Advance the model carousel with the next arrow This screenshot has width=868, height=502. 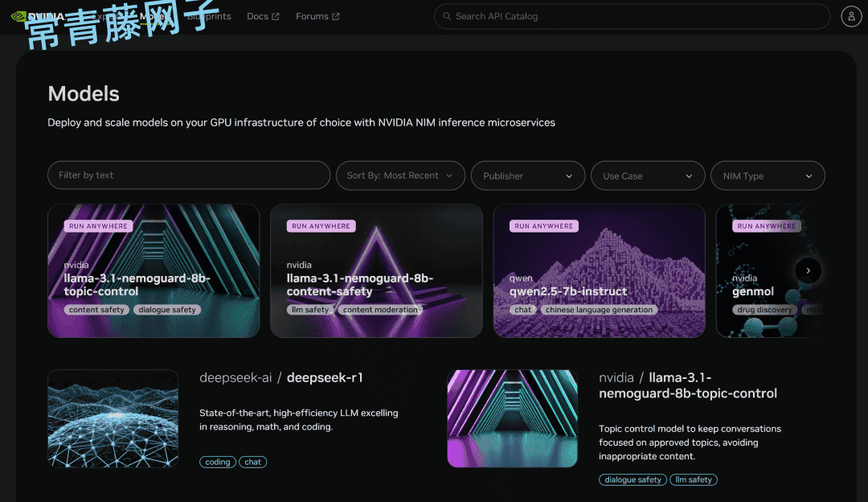click(809, 271)
